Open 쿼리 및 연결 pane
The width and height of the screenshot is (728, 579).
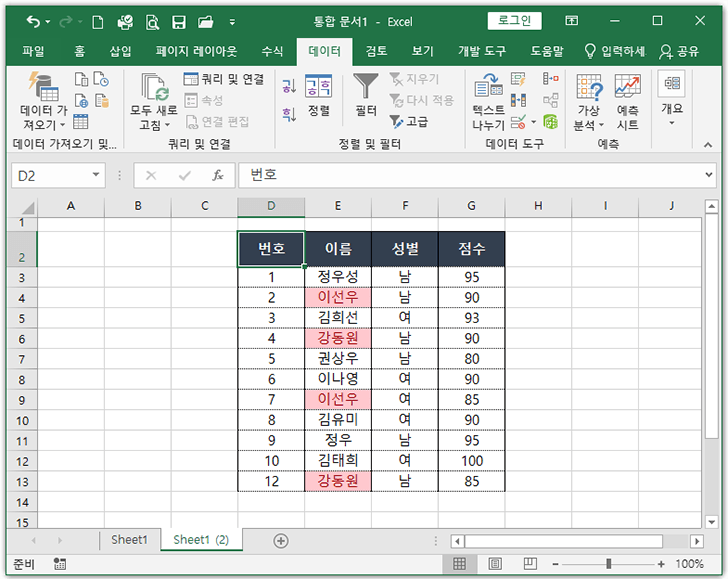(224, 79)
